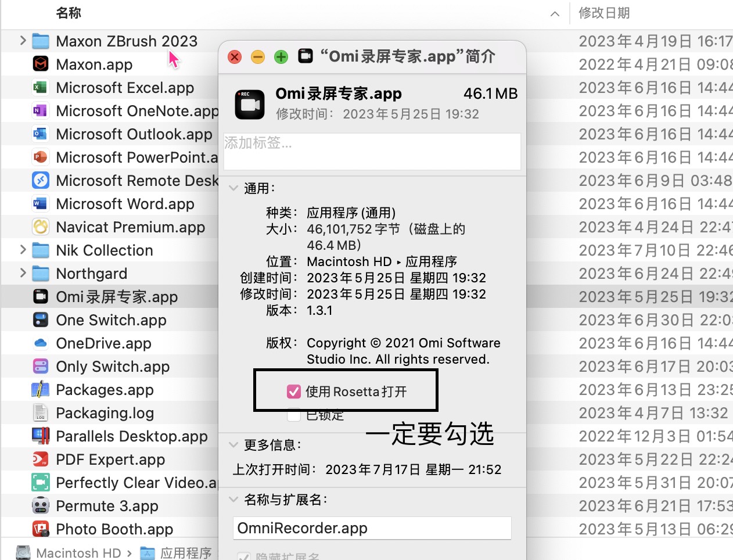The width and height of the screenshot is (733, 560).
Task: Select the Microsoft Word.app icon
Action: point(39,203)
